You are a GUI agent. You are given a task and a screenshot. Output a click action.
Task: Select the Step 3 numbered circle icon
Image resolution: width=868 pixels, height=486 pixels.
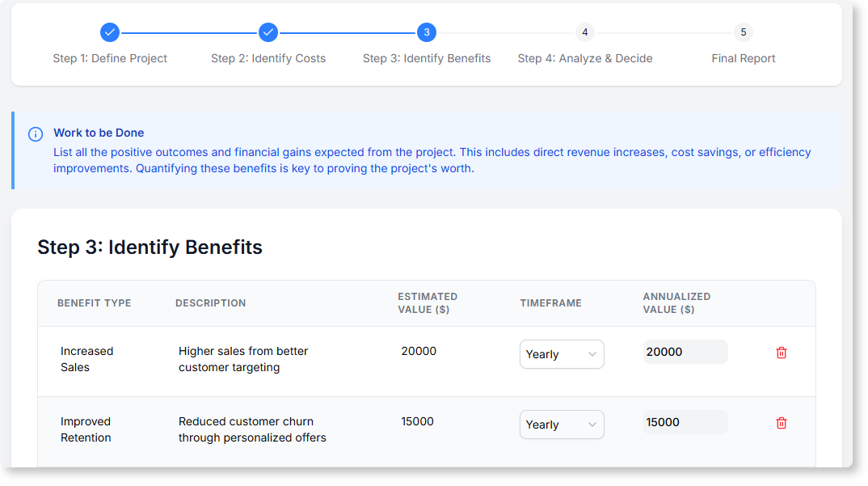426,32
